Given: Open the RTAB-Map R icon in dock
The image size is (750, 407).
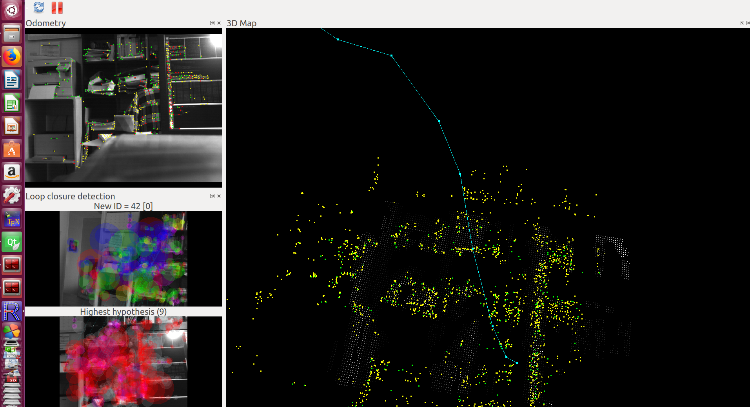Looking at the screenshot, I should pyautogui.click(x=12, y=311).
